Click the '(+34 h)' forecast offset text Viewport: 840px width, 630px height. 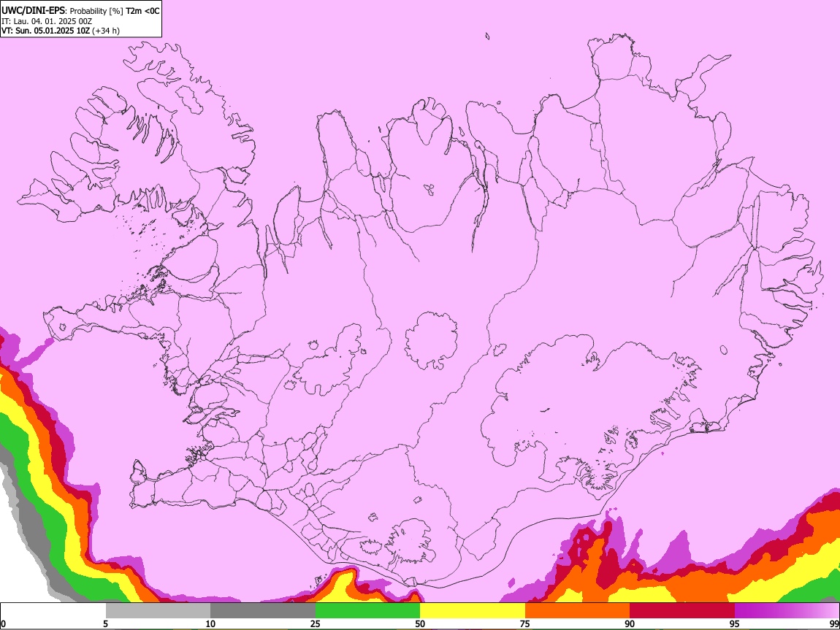coord(106,31)
